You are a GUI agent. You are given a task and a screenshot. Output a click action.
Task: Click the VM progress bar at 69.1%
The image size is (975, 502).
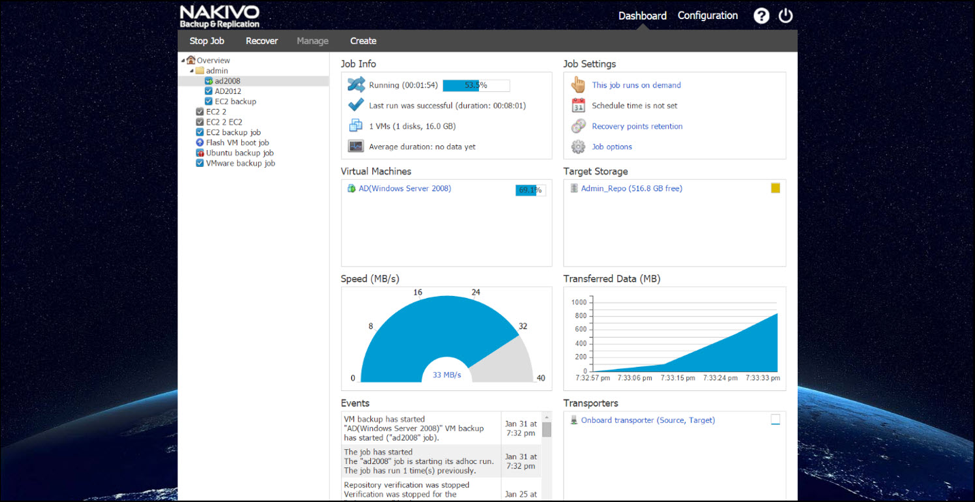pyautogui.click(x=530, y=190)
